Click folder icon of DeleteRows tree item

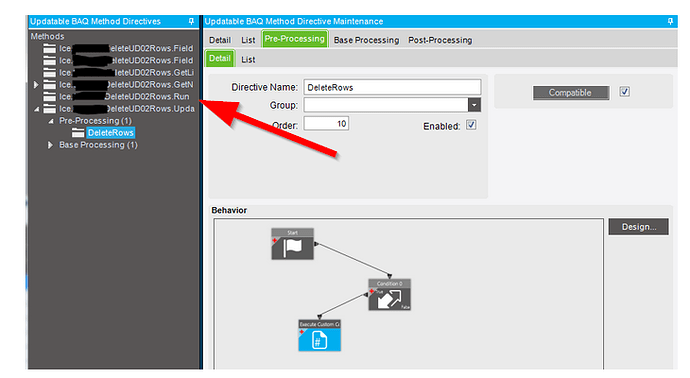click(78, 132)
